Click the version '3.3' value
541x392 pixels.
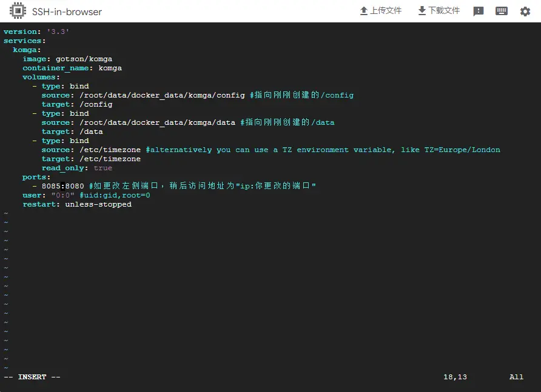(x=58, y=32)
